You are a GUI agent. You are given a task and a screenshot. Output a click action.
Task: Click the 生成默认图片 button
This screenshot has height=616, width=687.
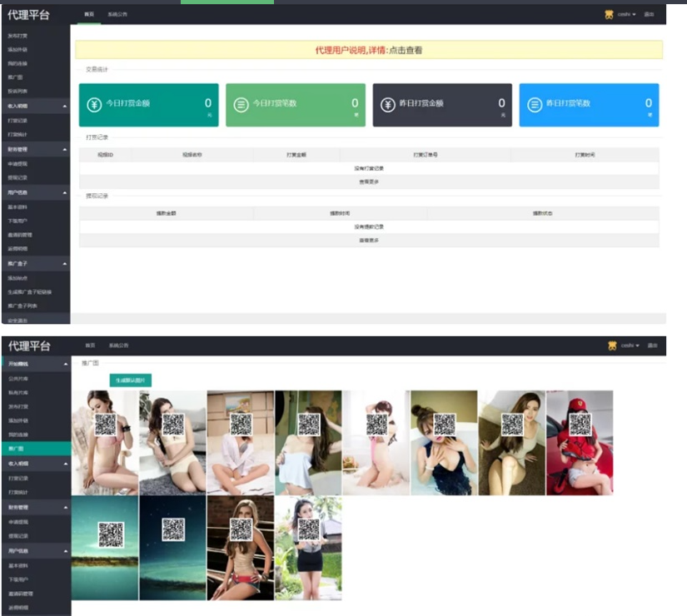click(130, 380)
